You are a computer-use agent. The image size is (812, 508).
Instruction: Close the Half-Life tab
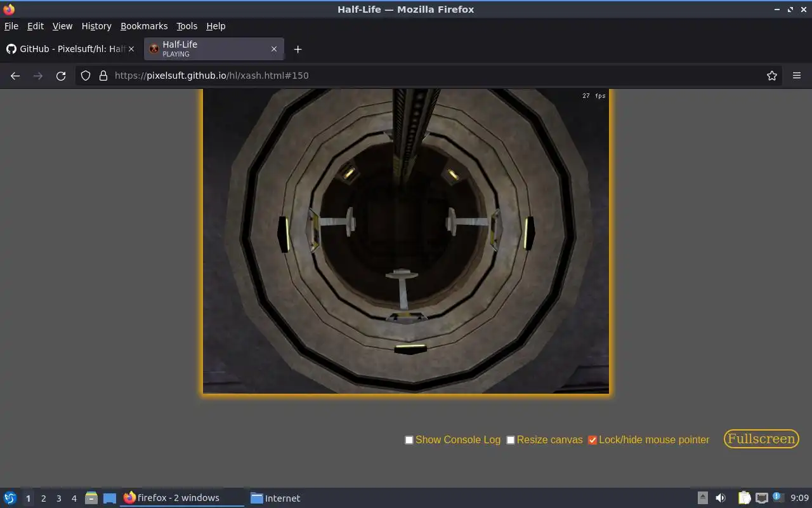(274, 49)
